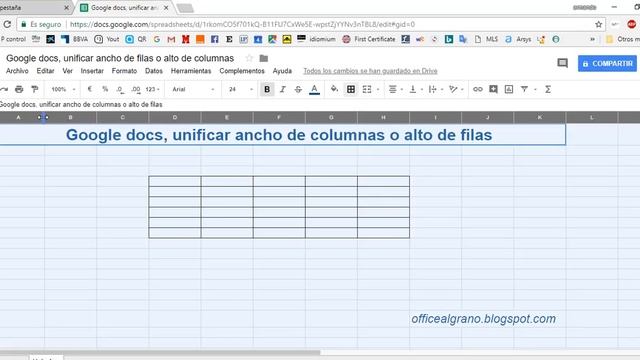
Task: Increase decimal places button
Action: point(136,89)
